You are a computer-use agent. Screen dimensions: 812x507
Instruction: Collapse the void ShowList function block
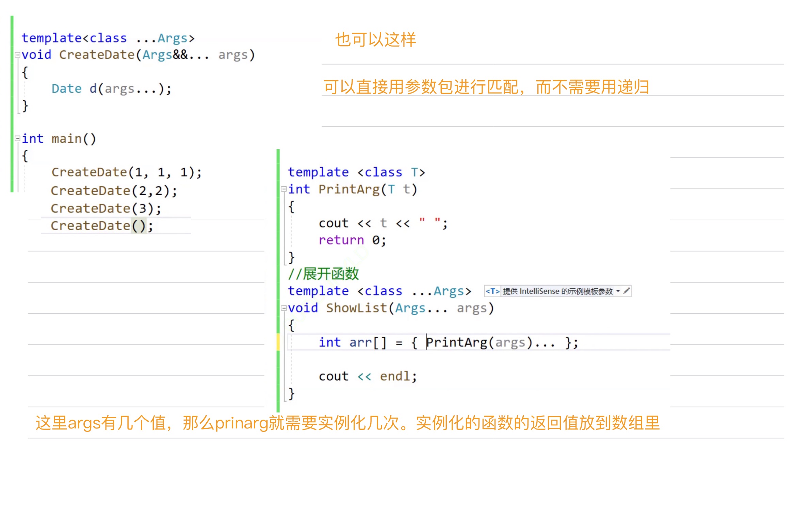point(283,308)
